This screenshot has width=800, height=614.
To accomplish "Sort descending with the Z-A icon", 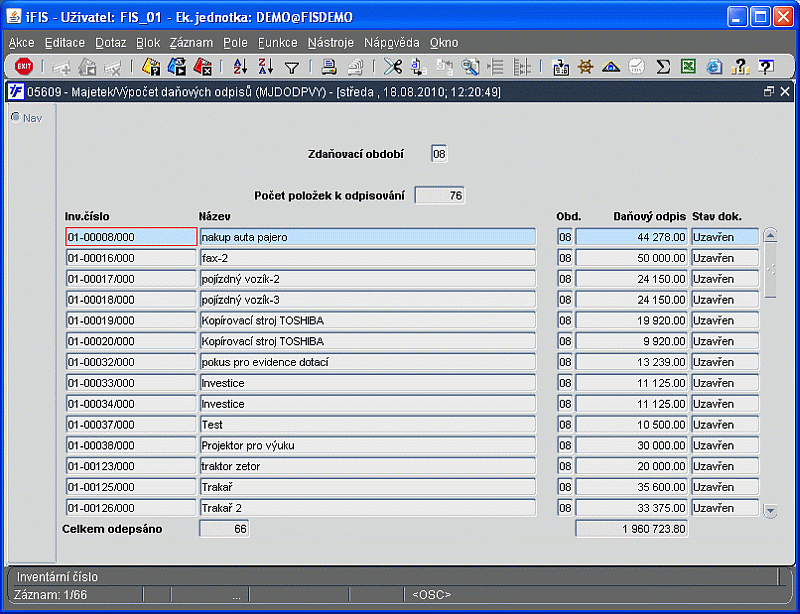I will (x=265, y=66).
